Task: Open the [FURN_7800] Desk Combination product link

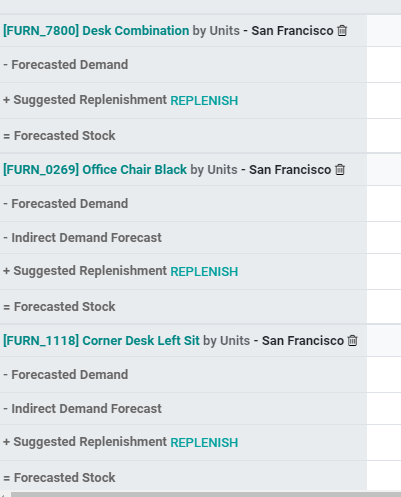Action: coord(96,31)
